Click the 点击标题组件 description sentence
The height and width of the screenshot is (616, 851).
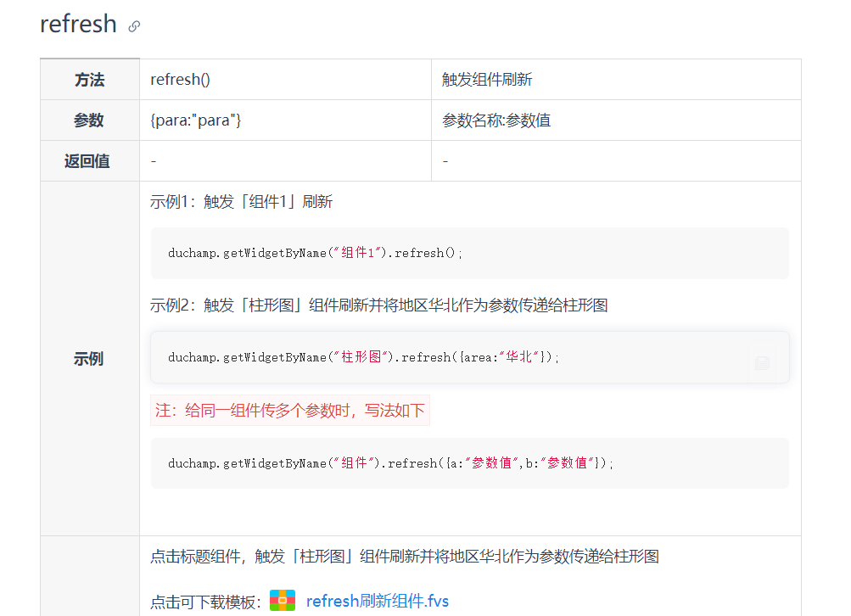(405, 557)
